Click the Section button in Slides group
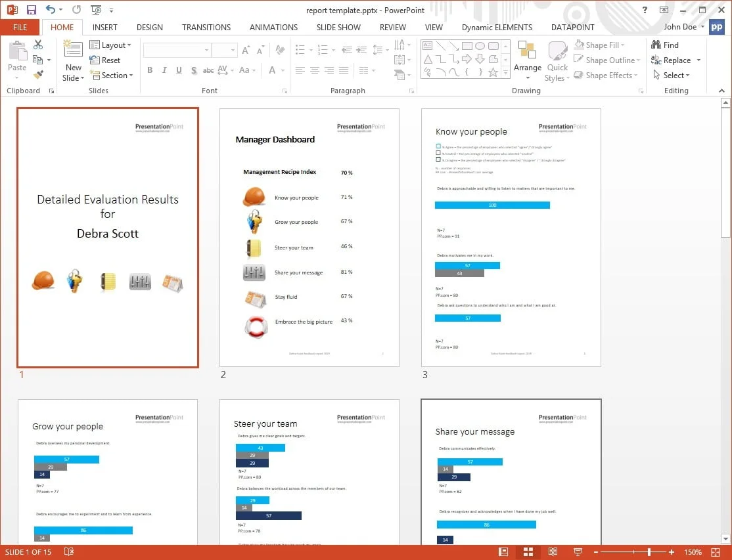This screenshot has width=732, height=560. tap(112, 75)
